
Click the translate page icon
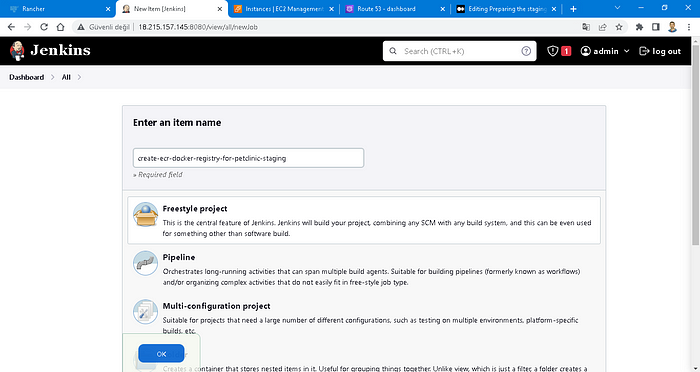tap(586, 27)
